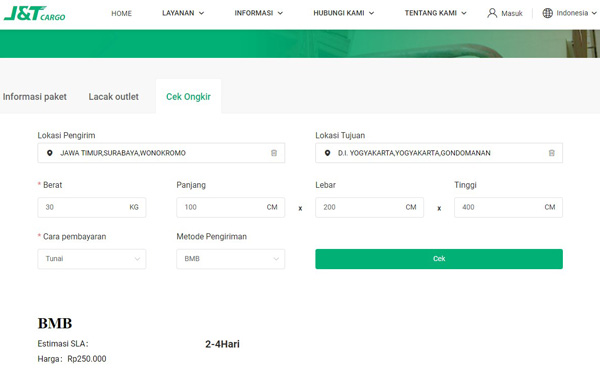Click the Panjang length input

tap(230, 207)
